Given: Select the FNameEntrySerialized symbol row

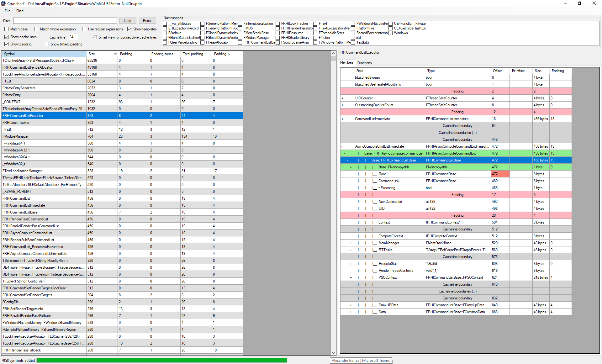Looking at the screenshot, I should coord(122,88).
